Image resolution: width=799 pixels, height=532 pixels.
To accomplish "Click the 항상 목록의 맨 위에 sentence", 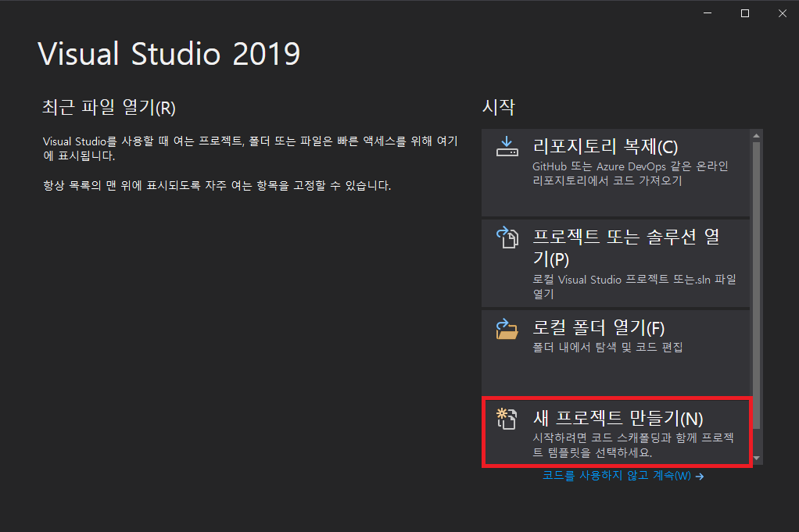I will (217, 185).
